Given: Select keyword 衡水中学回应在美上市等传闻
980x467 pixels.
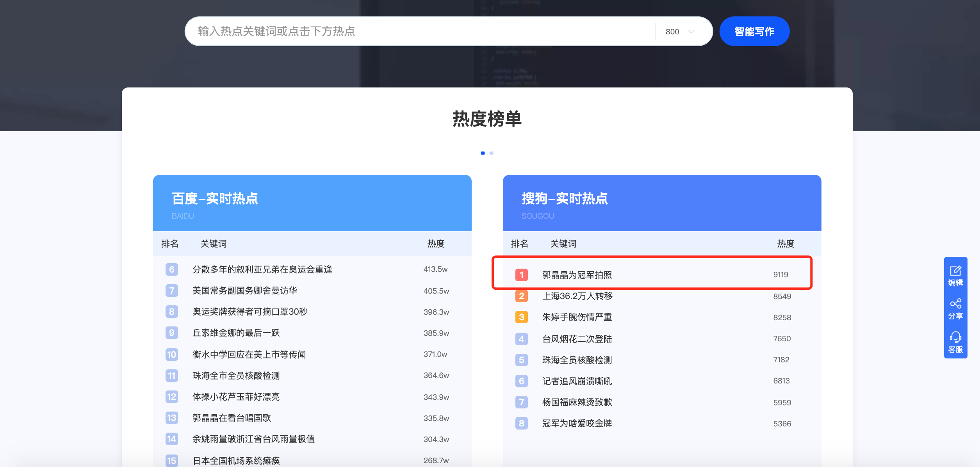Looking at the screenshot, I should pyautogui.click(x=249, y=355).
